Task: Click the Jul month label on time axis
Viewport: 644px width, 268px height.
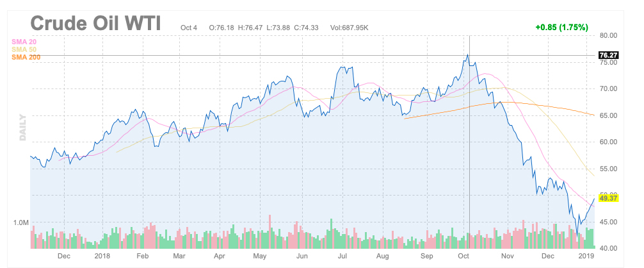Action: pyautogui.click(x=342, y=256)
